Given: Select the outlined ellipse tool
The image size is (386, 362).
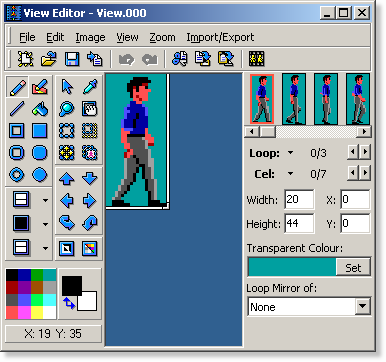Looking at the screenshot, I should [17, 175].
